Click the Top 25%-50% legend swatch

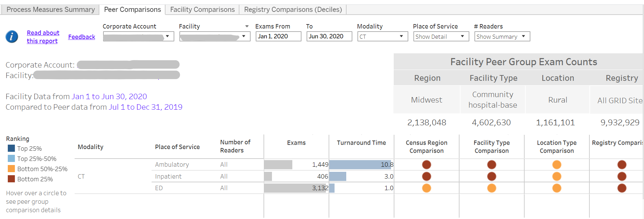pos(11,159)
